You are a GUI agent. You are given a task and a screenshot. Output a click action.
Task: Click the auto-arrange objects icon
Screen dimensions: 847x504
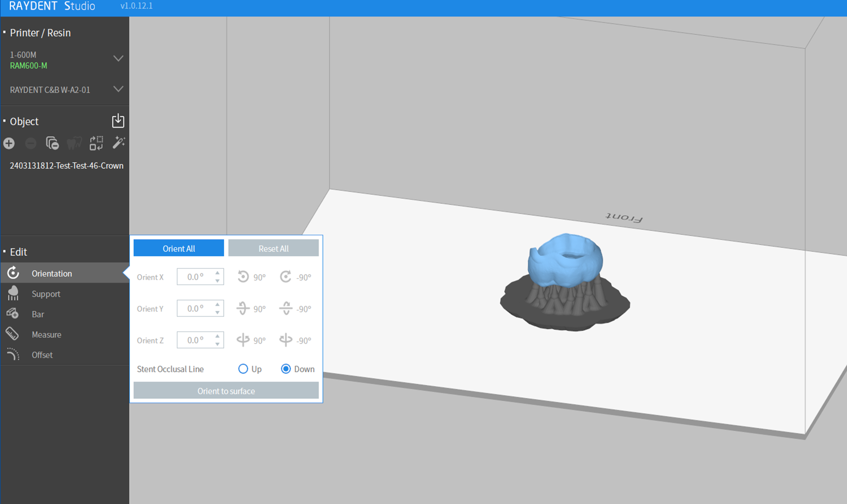point(97,144)
